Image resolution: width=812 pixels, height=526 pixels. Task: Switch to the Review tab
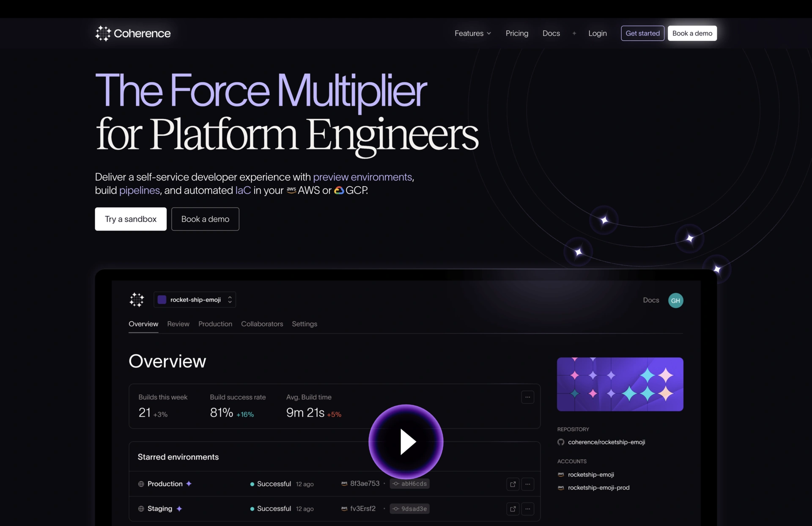tap(178, 324)
